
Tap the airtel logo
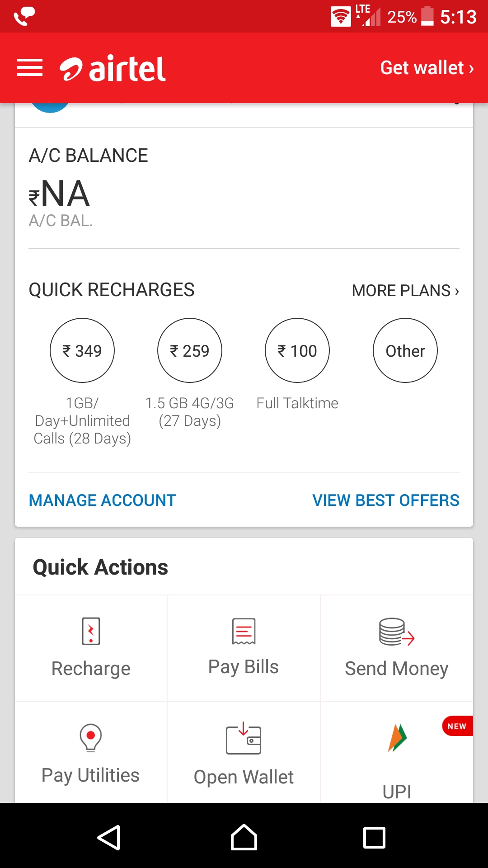pos(113,69)
